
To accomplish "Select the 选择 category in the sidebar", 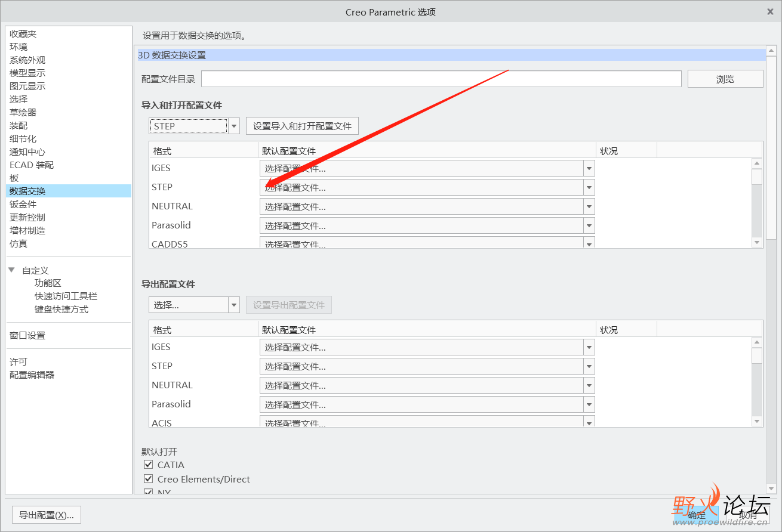I will click(19, 100).
